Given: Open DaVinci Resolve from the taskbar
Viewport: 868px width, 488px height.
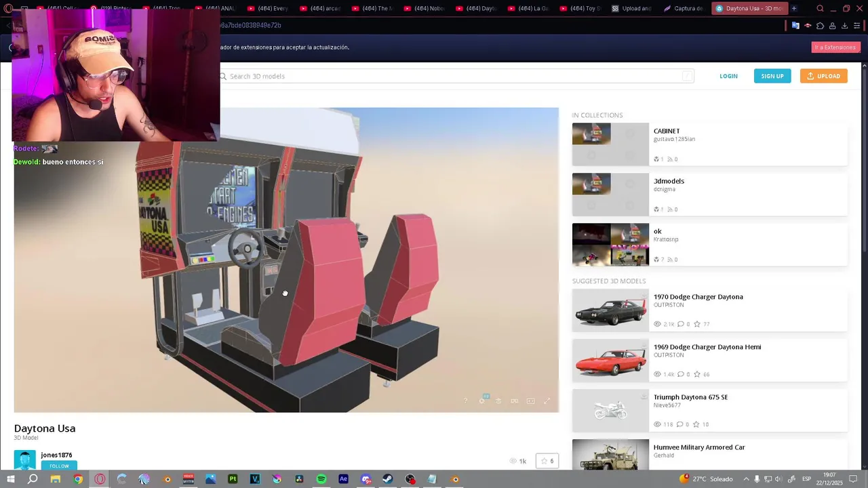Looking at the screenshot, I should click(299, 479).
